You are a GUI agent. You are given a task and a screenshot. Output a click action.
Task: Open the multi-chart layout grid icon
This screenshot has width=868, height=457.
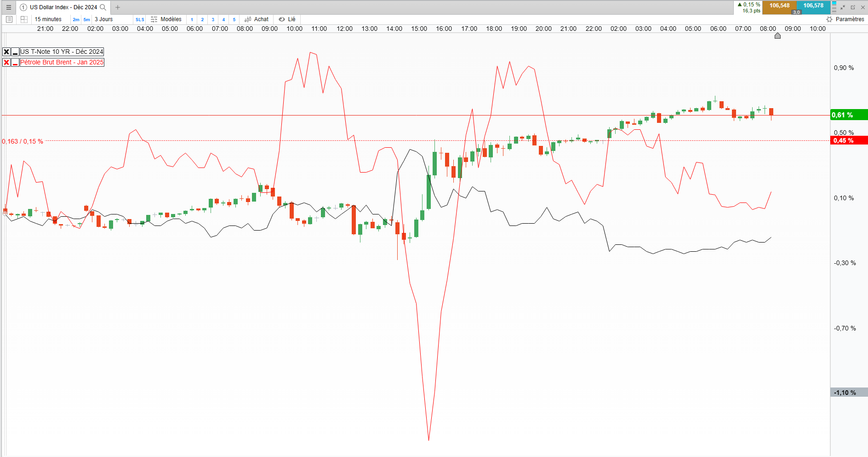coord(24,19)
